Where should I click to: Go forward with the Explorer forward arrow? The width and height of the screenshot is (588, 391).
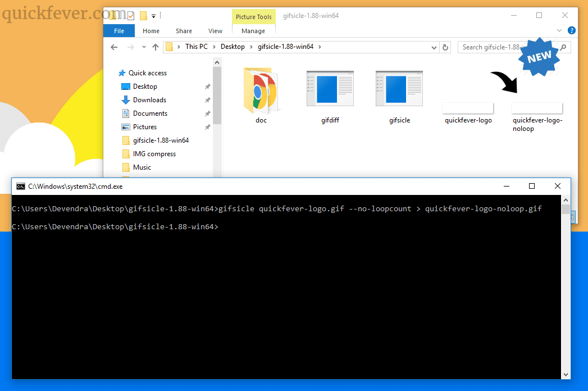pyautogui.click(x=130, y=47)
